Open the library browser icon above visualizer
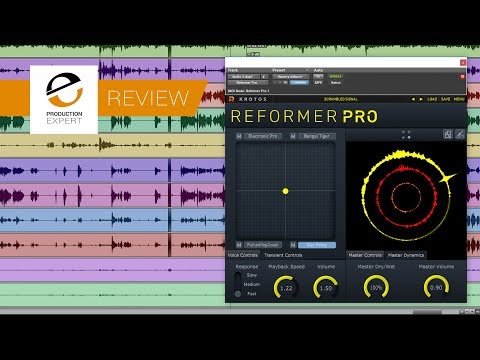480x360 pixels. coord(448,134)
